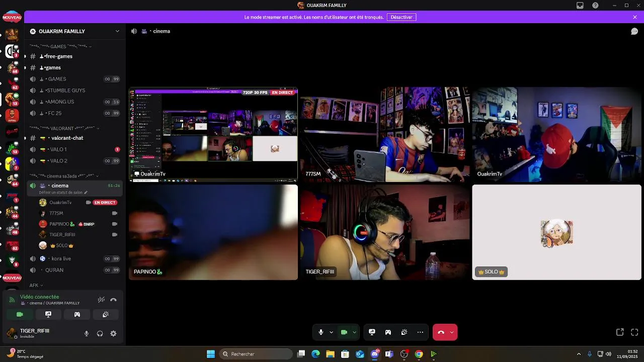Focus the PAPINOO video tile
Viewport: 644px width, 362px height.
click(x=213, y=232)
